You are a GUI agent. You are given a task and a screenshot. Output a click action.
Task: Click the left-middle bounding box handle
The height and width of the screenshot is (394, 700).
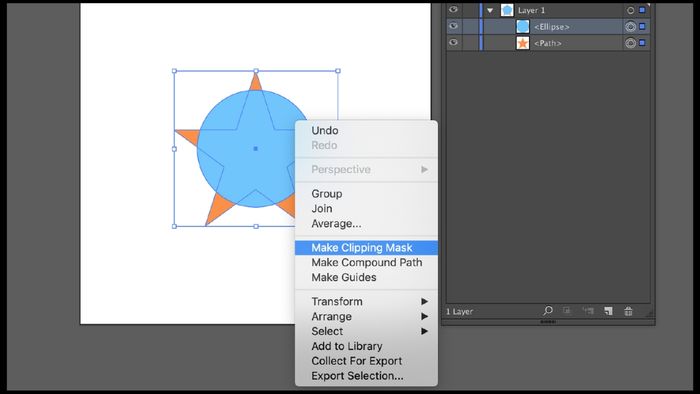[x=175, y=149]
